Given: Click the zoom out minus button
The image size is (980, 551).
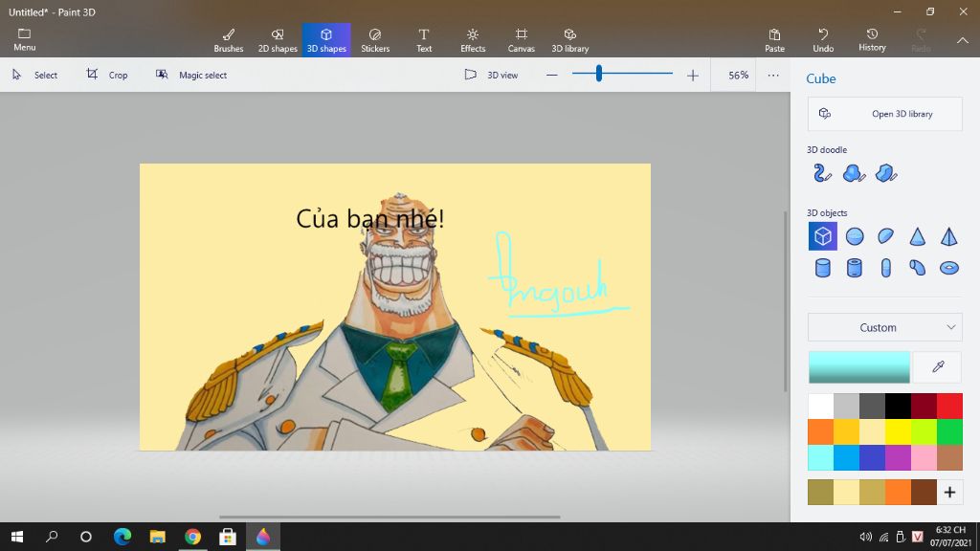Looking at the screenshot, I should (x=552, y=75).
